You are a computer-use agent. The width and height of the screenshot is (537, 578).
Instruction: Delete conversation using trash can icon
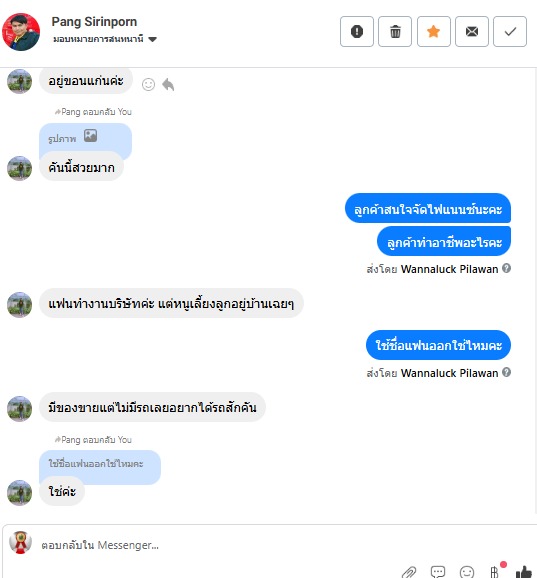tap(395, 31)
